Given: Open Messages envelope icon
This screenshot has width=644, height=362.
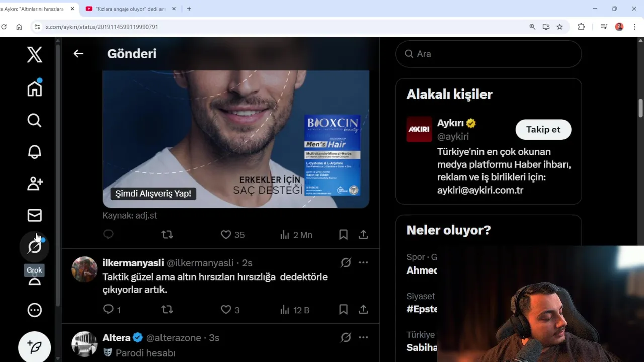Looking at the screenshot, I should tap(35, 215).
